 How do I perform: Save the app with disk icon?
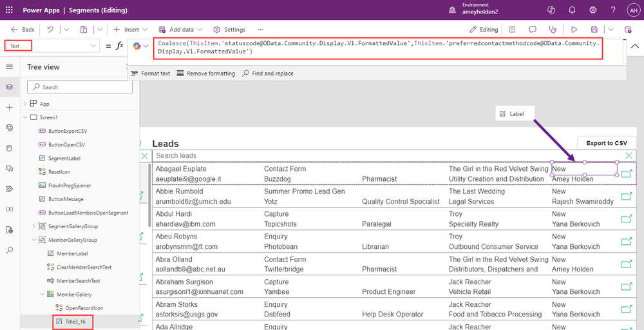click(x=594, y=30)
